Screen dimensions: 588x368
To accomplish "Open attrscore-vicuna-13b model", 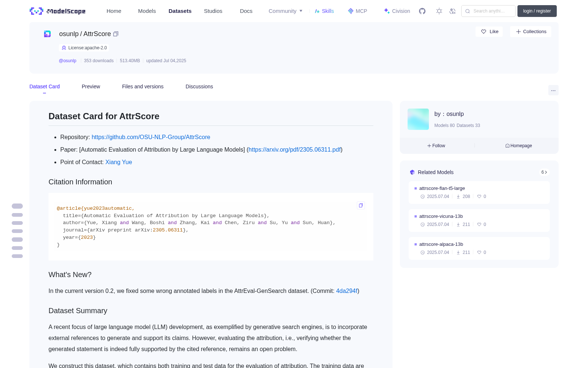I will [x=479, y=220].
